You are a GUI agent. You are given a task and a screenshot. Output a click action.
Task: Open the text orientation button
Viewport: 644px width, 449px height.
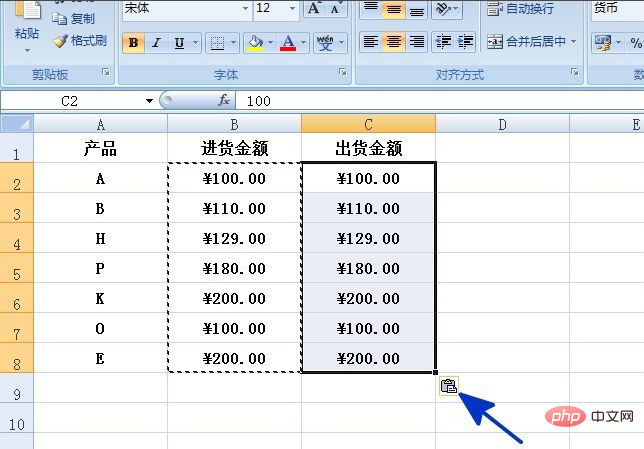click(446, 8)
